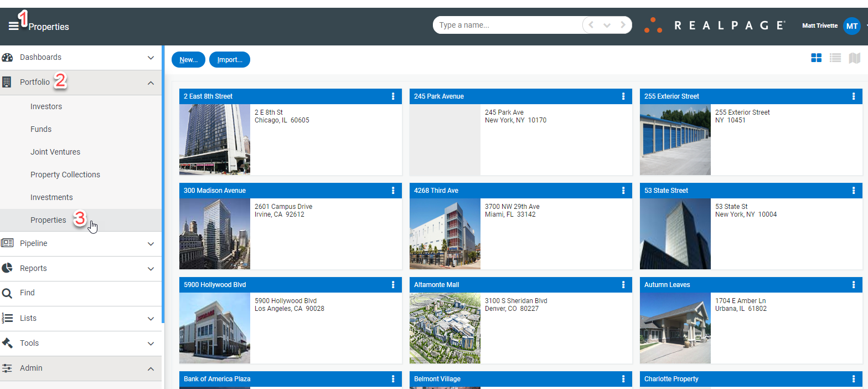Open options menu for Belmont Village

[623, 379]
